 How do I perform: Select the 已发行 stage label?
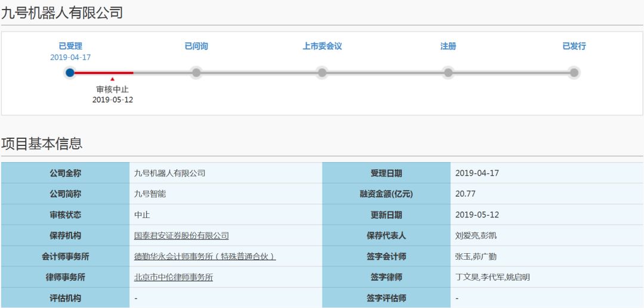click(x=574, y=46)
